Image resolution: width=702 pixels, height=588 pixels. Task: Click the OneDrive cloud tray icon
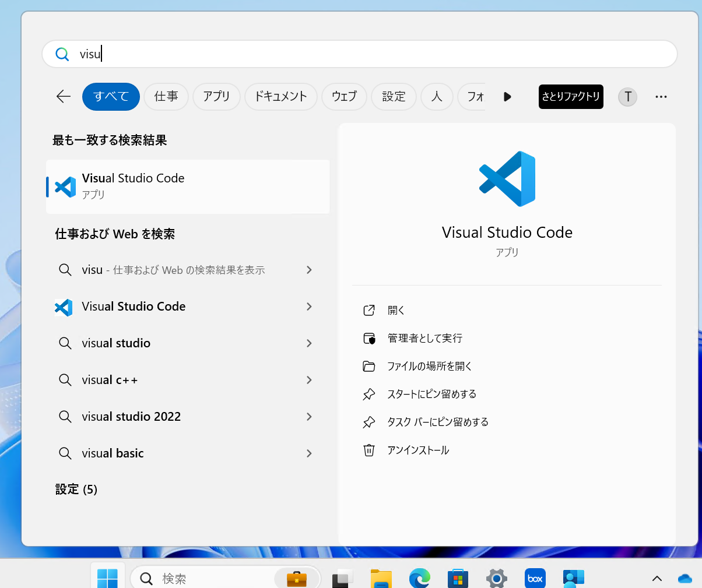coord(685,579)
